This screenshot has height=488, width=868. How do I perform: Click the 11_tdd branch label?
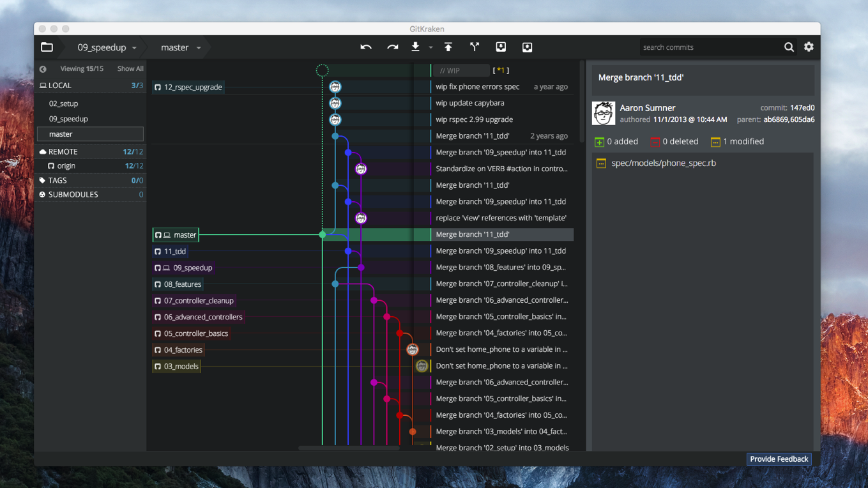coord(170,252)
